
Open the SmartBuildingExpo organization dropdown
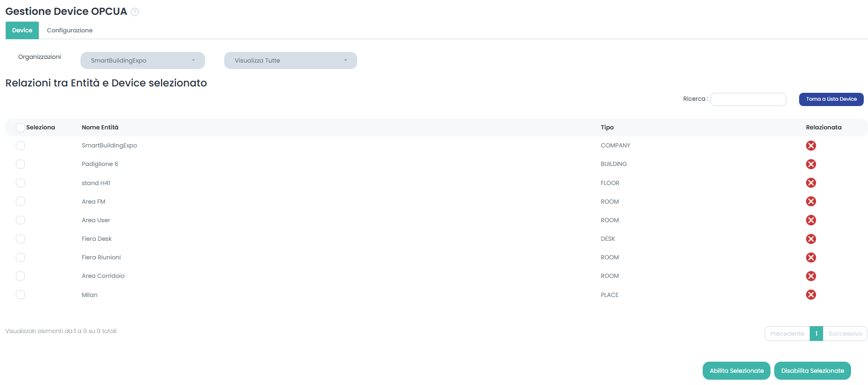click(x=143, y=60)
